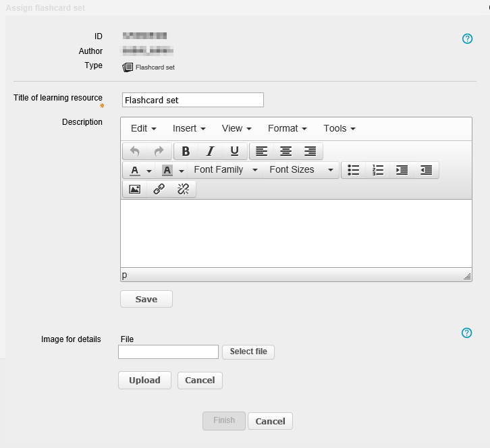Click the remove link icon
Screen dimensions: 490x448
tap(183, 190)
